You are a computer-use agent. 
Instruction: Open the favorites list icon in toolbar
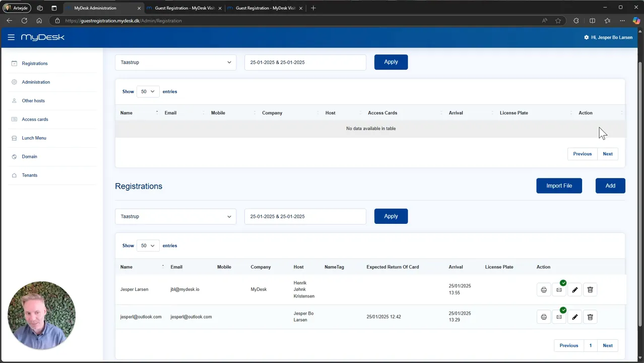point(607,21)
